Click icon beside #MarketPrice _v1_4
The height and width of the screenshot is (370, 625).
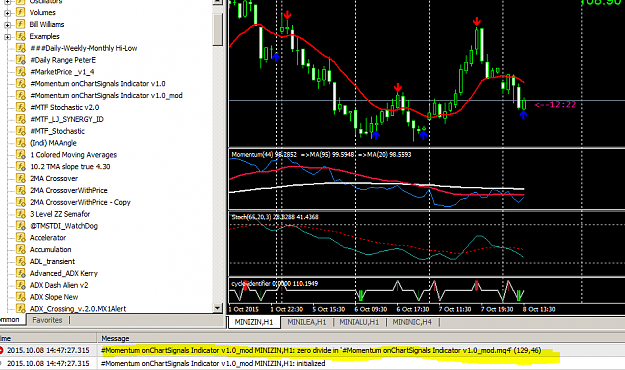coord(21,72)
